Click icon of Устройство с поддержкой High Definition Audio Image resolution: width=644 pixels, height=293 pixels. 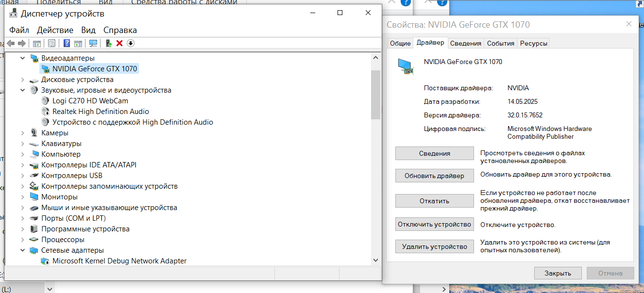click(x=45, y=122)
